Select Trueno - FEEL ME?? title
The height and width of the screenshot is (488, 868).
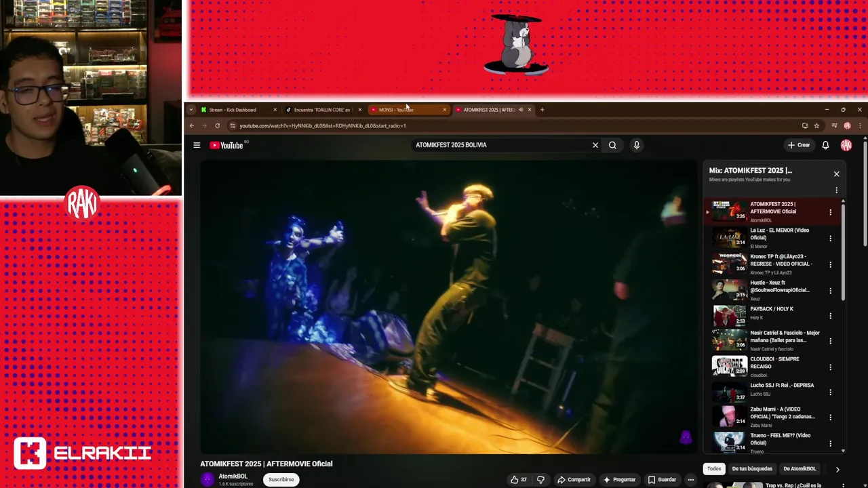781,439
